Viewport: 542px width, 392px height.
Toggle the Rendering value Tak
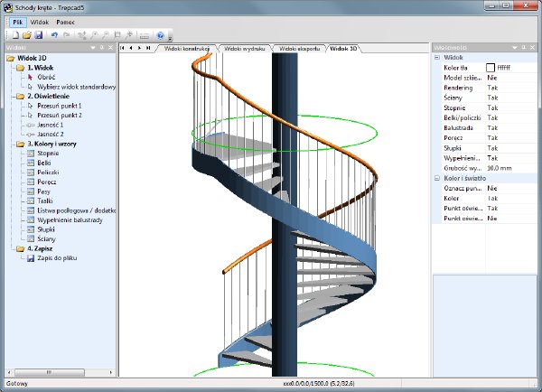tap(492, 88)
